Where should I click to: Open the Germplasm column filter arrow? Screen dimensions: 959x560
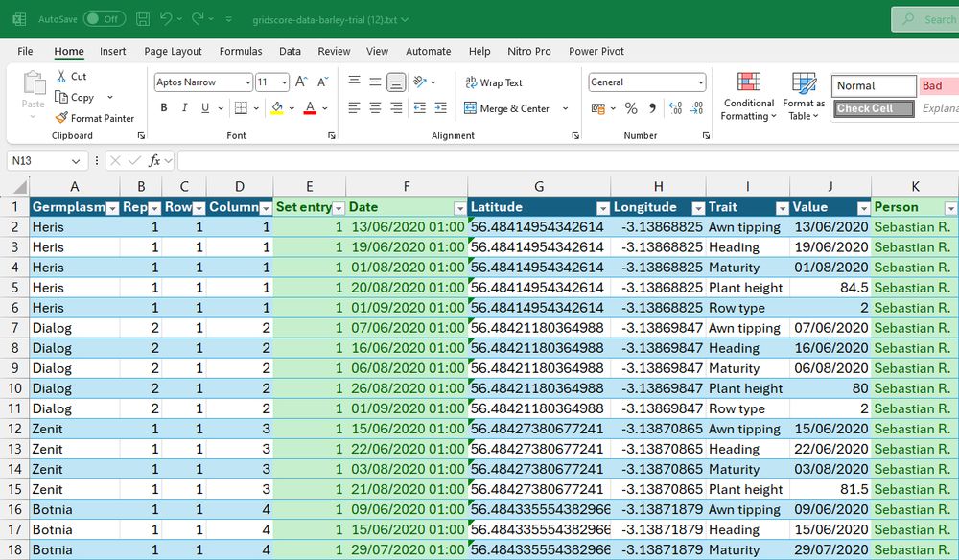click(x=112, y=208)
